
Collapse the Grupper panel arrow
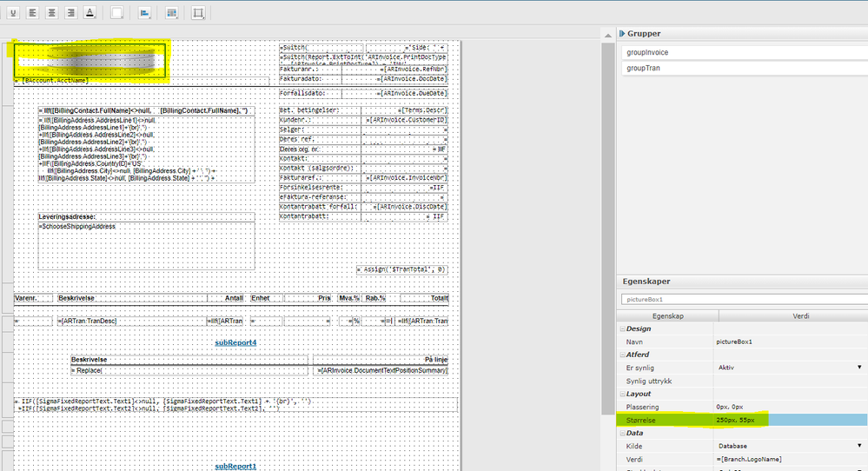(621, 33)
